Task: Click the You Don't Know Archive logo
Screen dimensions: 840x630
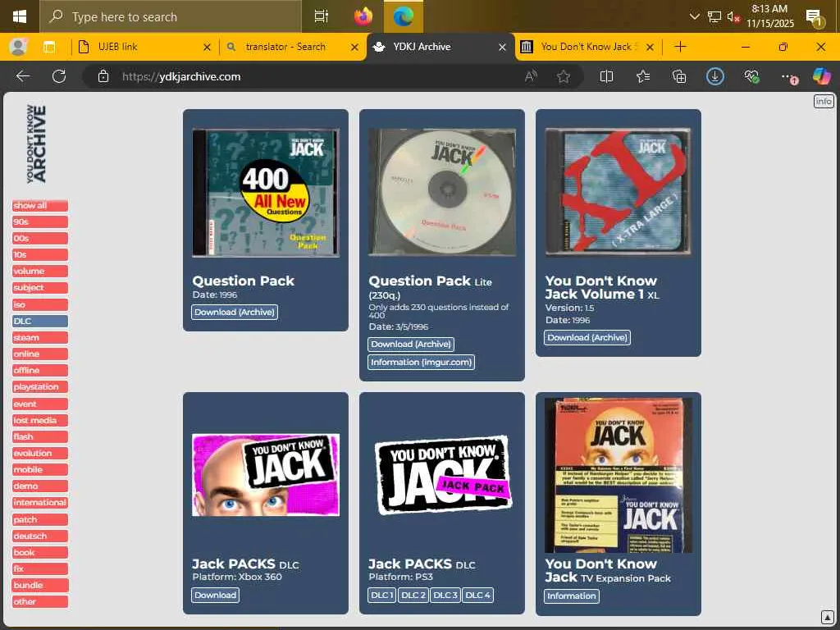Action: pos(36,144)
